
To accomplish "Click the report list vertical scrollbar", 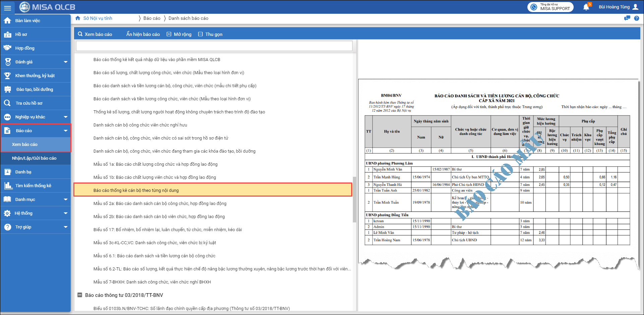I will 354,200.
